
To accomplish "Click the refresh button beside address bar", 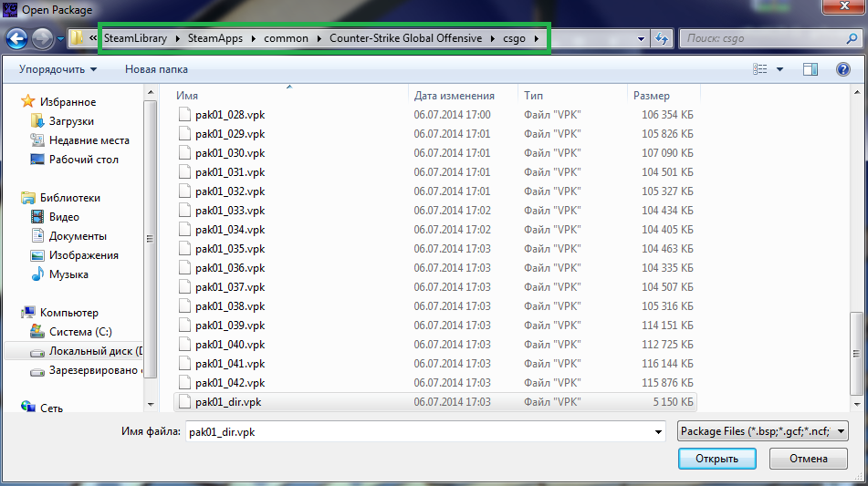I will [662, 38].
